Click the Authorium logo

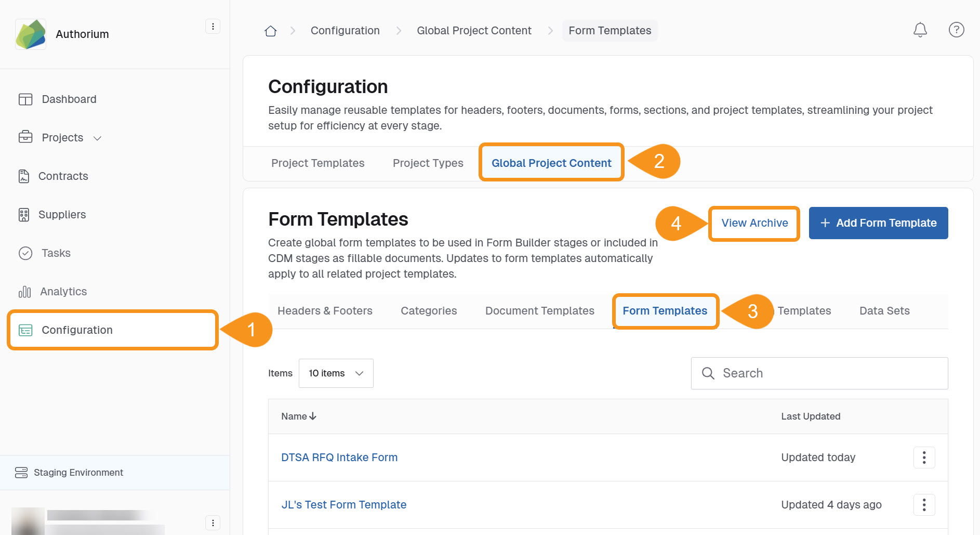pyautogui.click(x=30, y=34)
